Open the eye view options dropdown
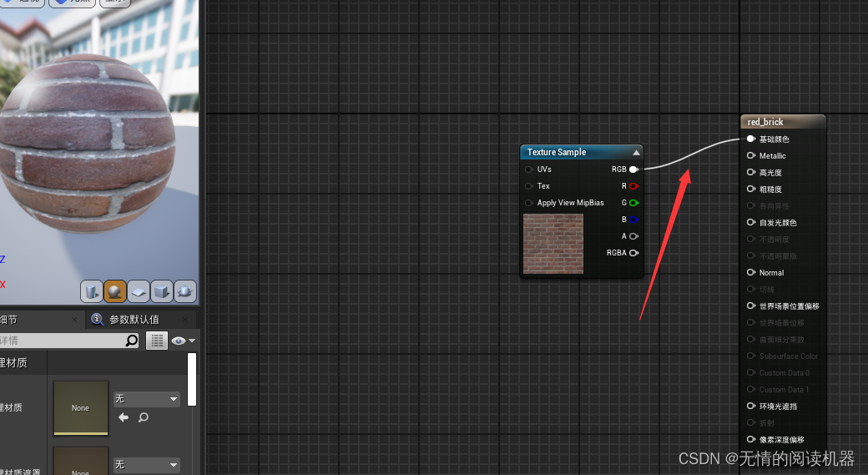Viewport: 868px width, 475px height. coord(184,341)
